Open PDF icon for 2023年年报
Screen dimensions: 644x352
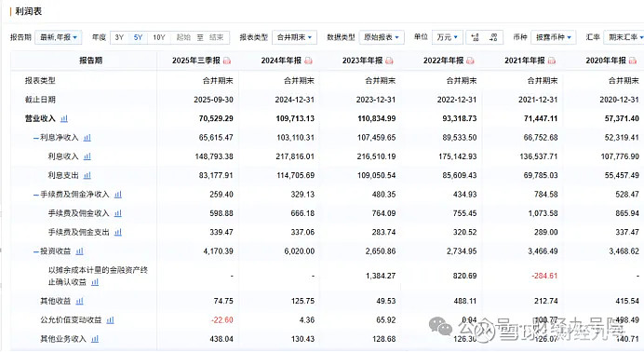pyautogui.click(x=389, y=61)
